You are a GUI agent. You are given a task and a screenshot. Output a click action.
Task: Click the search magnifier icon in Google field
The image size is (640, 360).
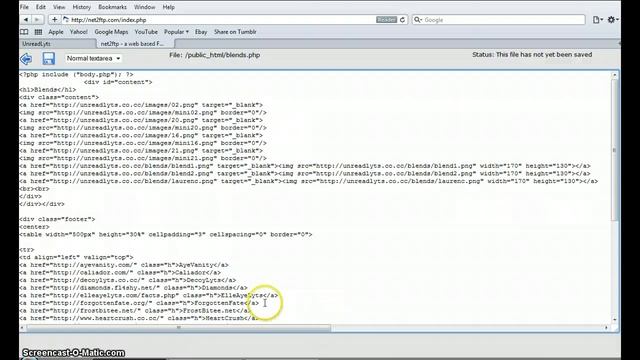(x=417, y=20)
